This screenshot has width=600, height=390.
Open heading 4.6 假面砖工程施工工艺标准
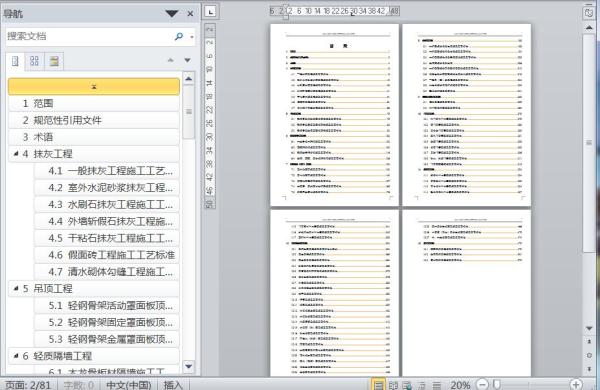pyautogui.click(x=107, y=255)
